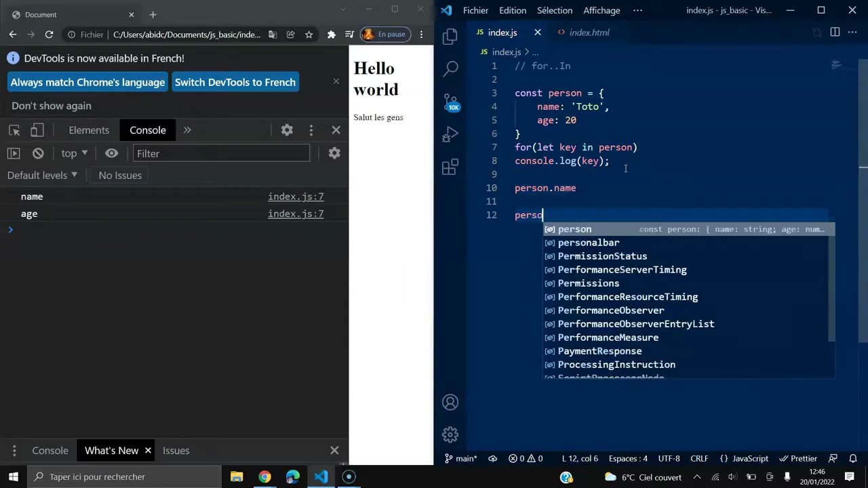The height and width of the screenshot is (488, 868).
Task: Select the Console drawer tab
Action: [50, 450]
